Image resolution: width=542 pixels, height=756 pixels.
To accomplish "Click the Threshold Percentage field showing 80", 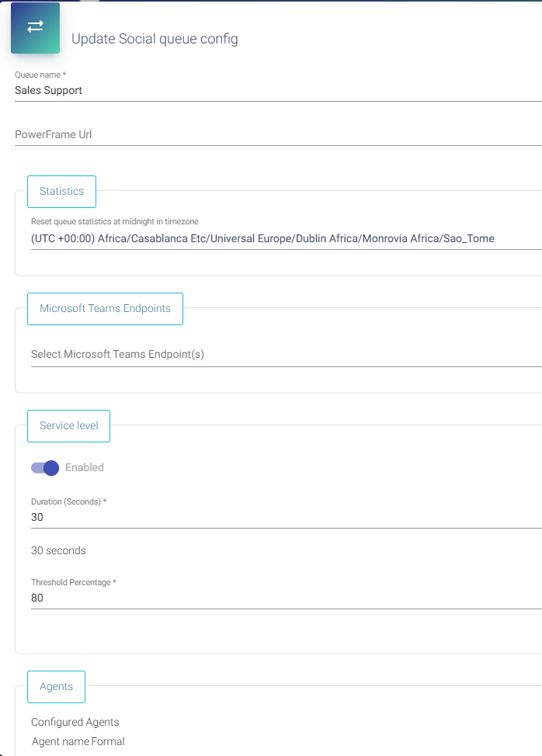I will click(x=155, y=598).
